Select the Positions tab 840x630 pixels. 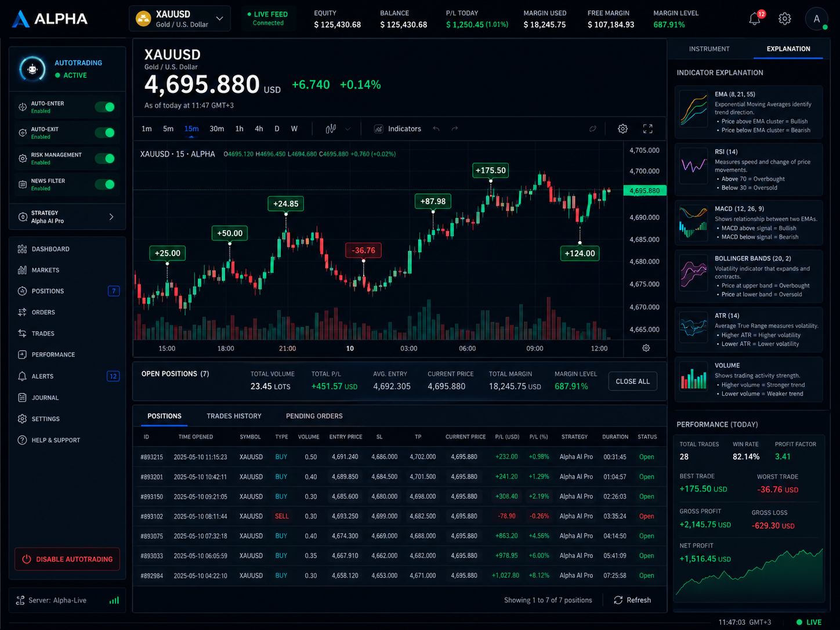coord(164,416)
